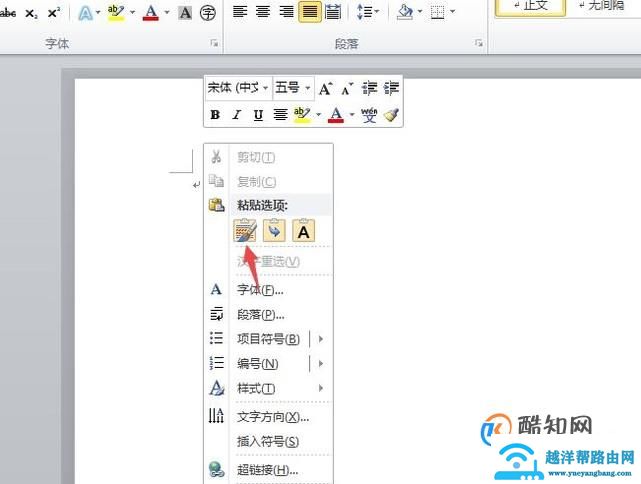
Task: Open ribbon highlight color dropdown arrow
Action: 132,12
